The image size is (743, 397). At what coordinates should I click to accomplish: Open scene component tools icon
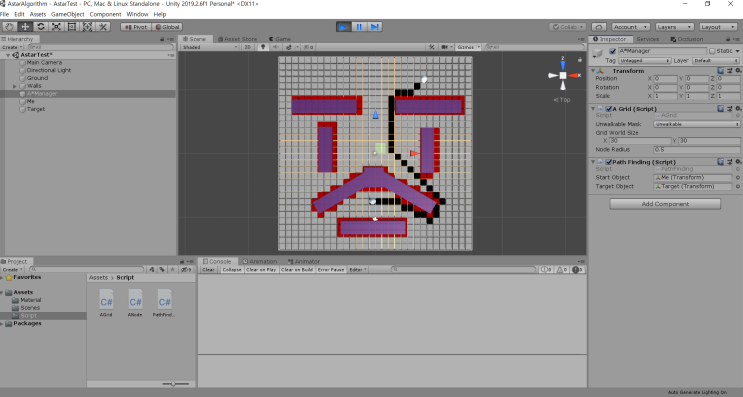pyautogui.click(x=431, y=47)
